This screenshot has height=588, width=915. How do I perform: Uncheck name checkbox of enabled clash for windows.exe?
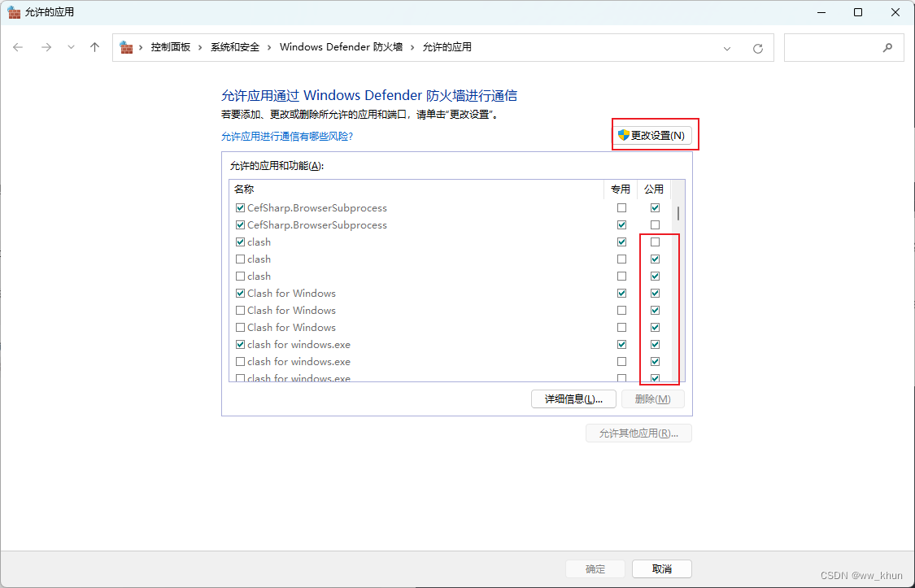(241, 345)
